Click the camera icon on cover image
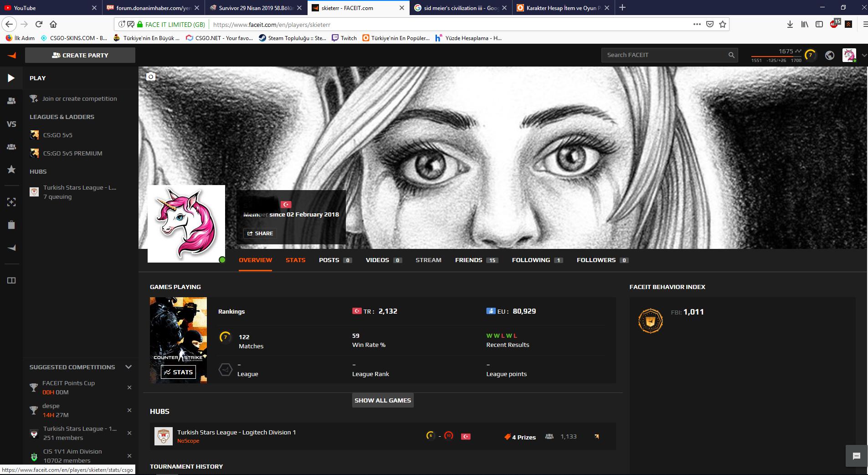 [151, 77]
